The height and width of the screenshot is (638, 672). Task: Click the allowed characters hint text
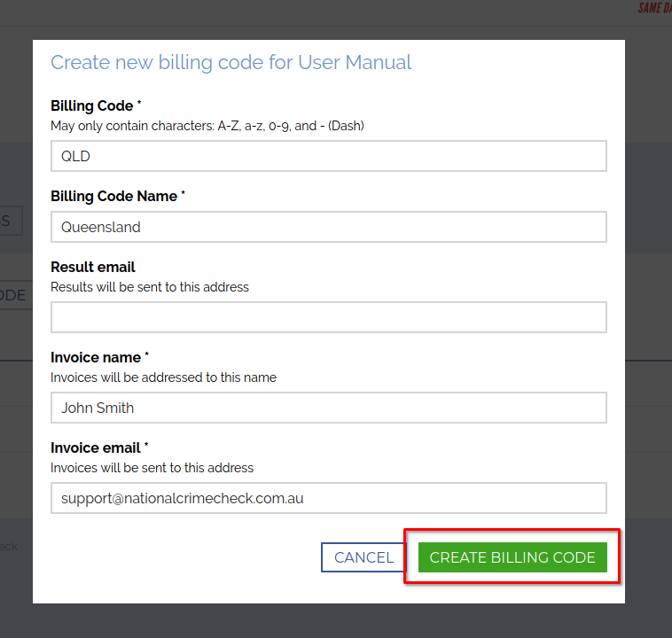[x=207, y=126]
